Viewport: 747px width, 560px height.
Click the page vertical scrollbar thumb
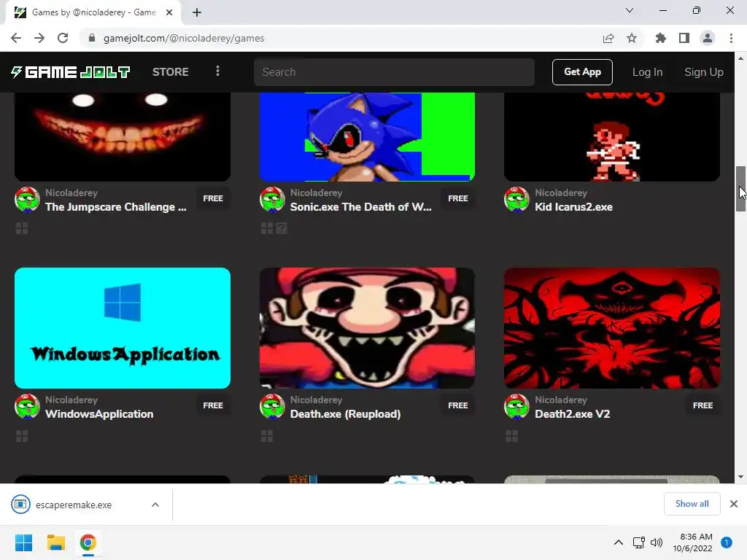click(x=740, y=189)
